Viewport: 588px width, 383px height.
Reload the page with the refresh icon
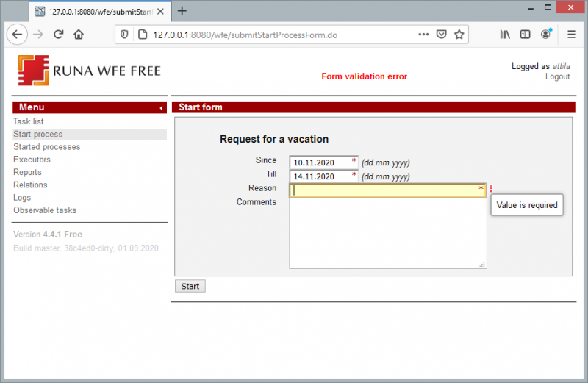click(x=59, y=34)
